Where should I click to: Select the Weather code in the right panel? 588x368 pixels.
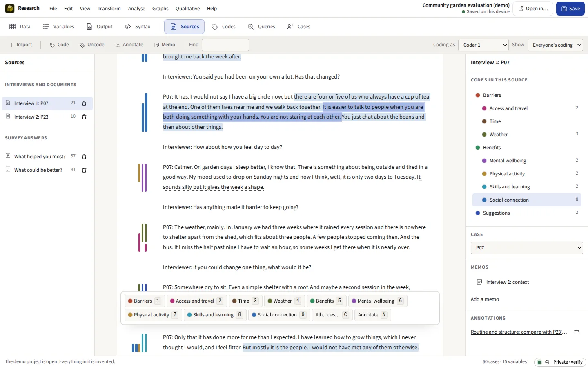point(527,135)
